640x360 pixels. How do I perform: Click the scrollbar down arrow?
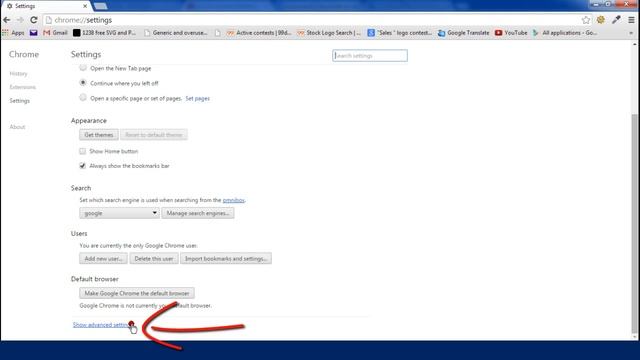tap(635, 337)
